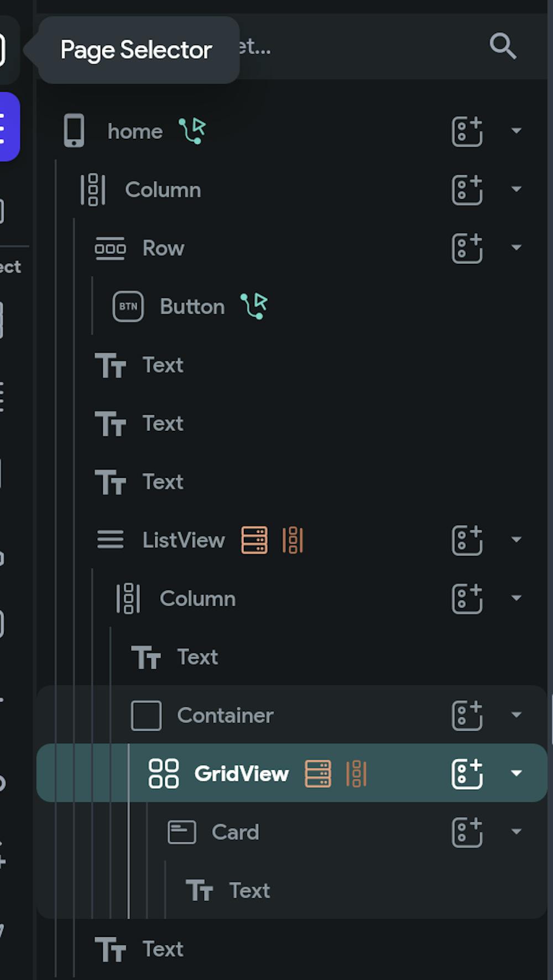The width and height of the screenshot is (553, 980).
Task: Select the Row widget in tree
Action: pos(163,248)
